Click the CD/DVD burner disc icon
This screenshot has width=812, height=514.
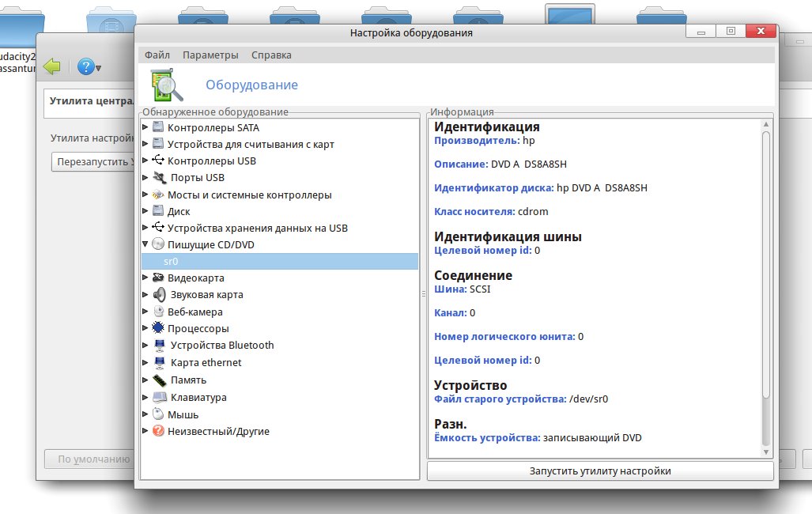coord(158,244)
